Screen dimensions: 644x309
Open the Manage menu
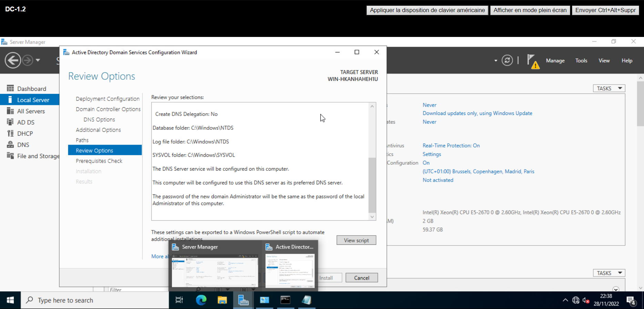point(555,60)
